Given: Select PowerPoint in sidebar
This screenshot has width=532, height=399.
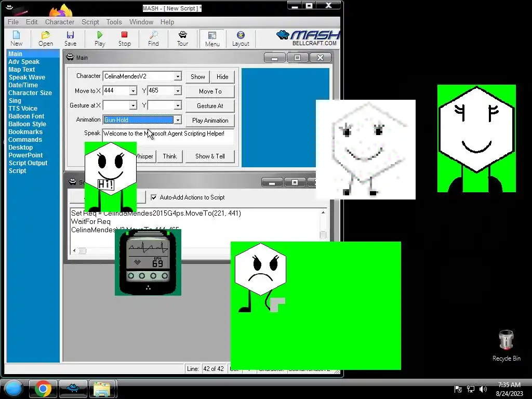Looking at the screenshot, I should tap(25, 155).
